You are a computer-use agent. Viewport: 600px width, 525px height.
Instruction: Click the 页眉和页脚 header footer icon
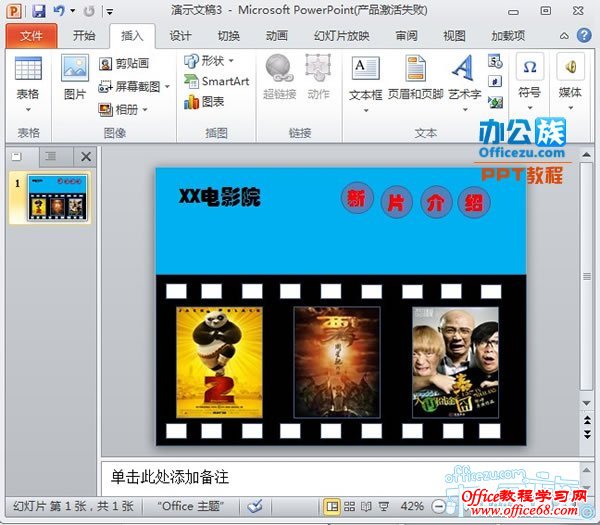coord(414,78)
